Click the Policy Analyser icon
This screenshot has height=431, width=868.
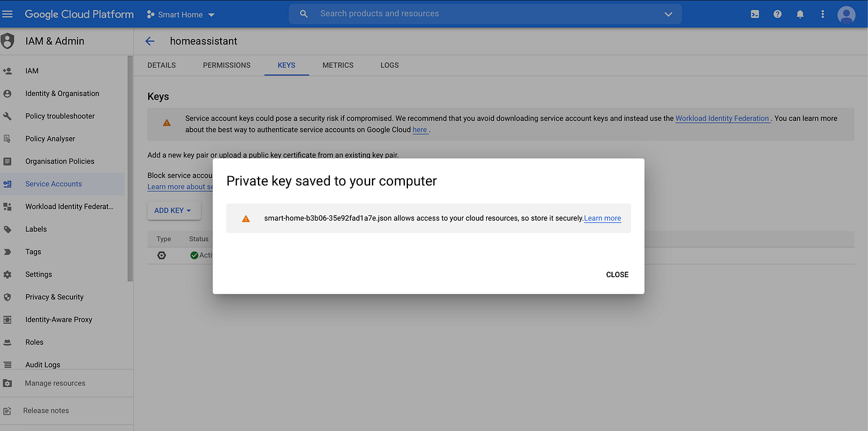7,139
